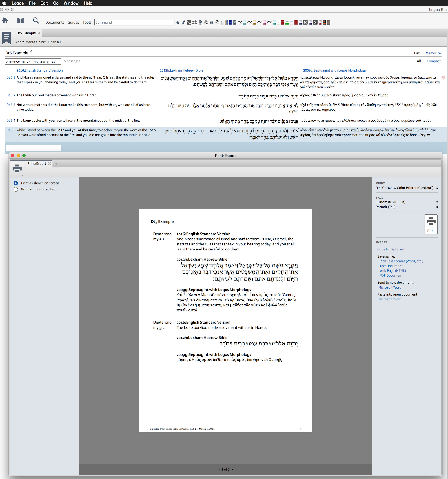
Task: Go to the previous preview page arrow
Action: (x=219, y=469)
